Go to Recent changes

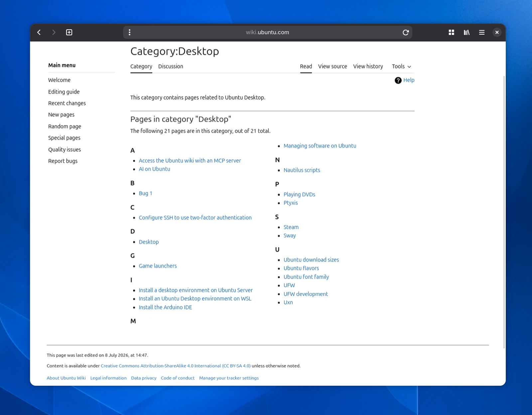click(x=67, y=103)
